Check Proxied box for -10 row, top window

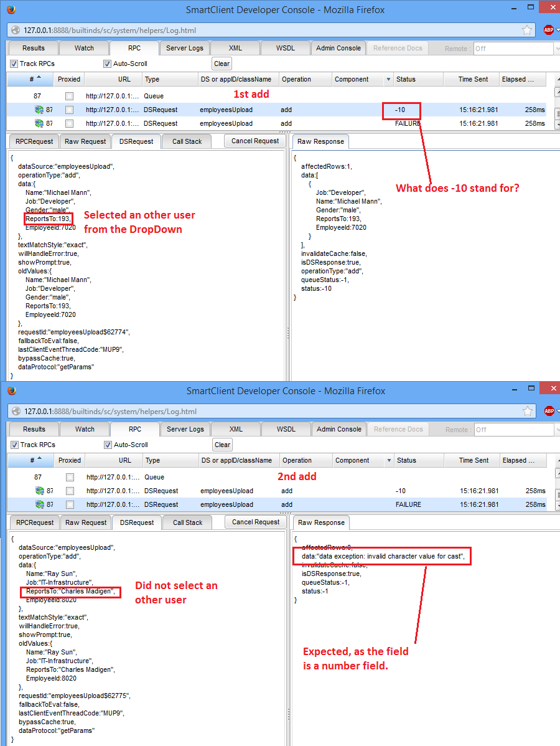(70, 110)
